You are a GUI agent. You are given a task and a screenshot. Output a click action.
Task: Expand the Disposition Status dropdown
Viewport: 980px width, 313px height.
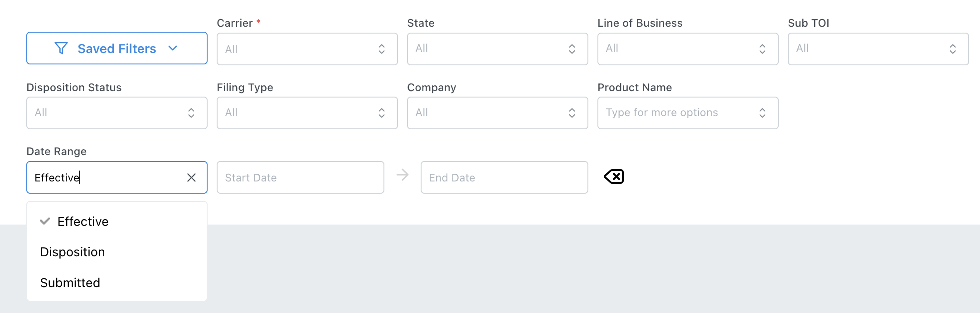click(116, 113)
